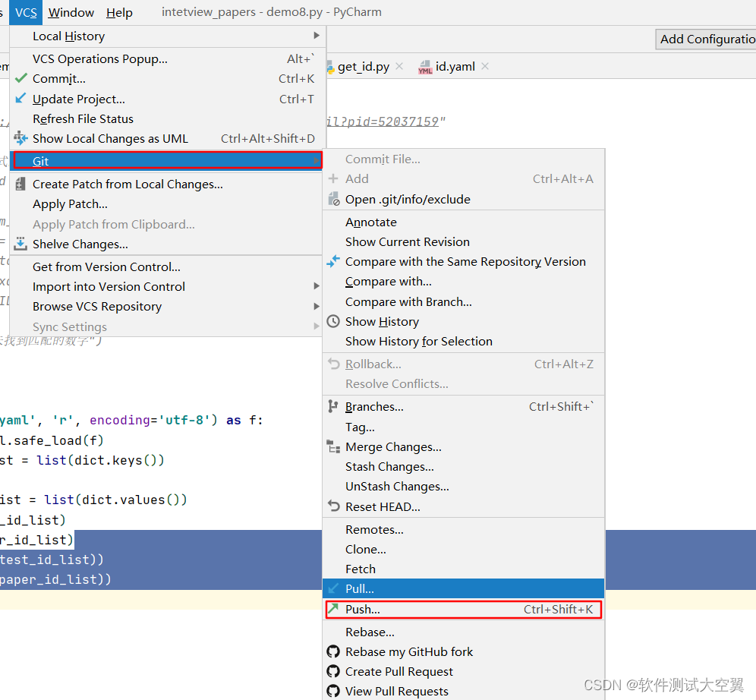Close the get_id.py editor tab
Image resolution: width=756 pixels, height=700 pixels.
tap(399, 66)
